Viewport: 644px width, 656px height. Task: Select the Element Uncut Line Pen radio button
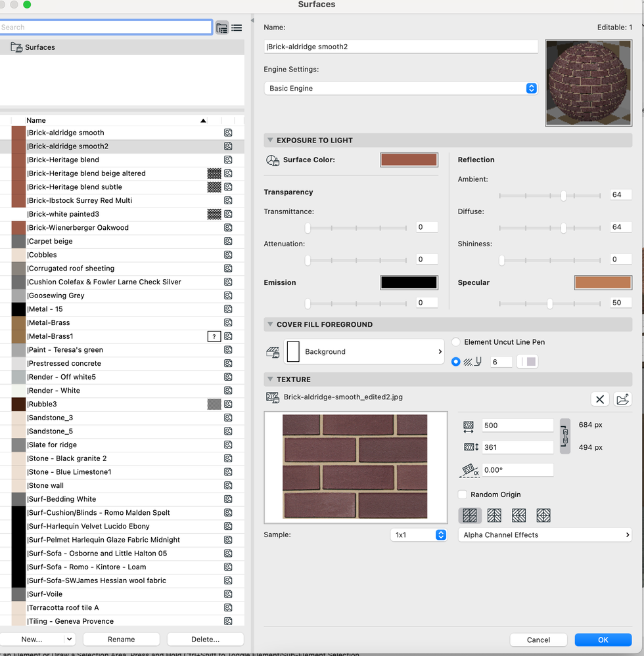[457, 341]
